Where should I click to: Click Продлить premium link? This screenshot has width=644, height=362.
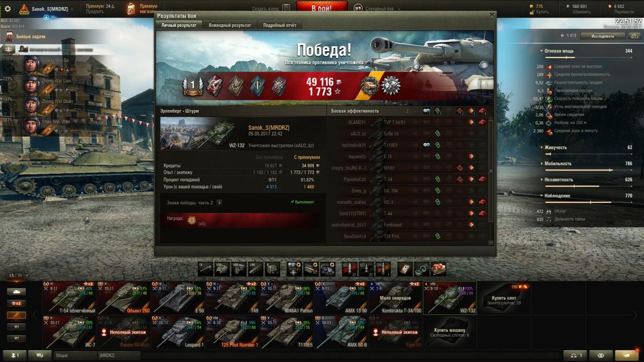pos(94,11)
